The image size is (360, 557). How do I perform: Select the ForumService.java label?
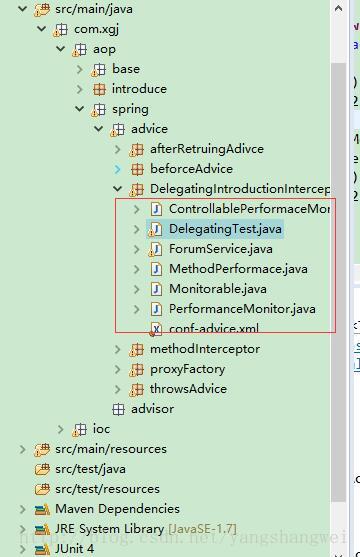pos(221,249)
